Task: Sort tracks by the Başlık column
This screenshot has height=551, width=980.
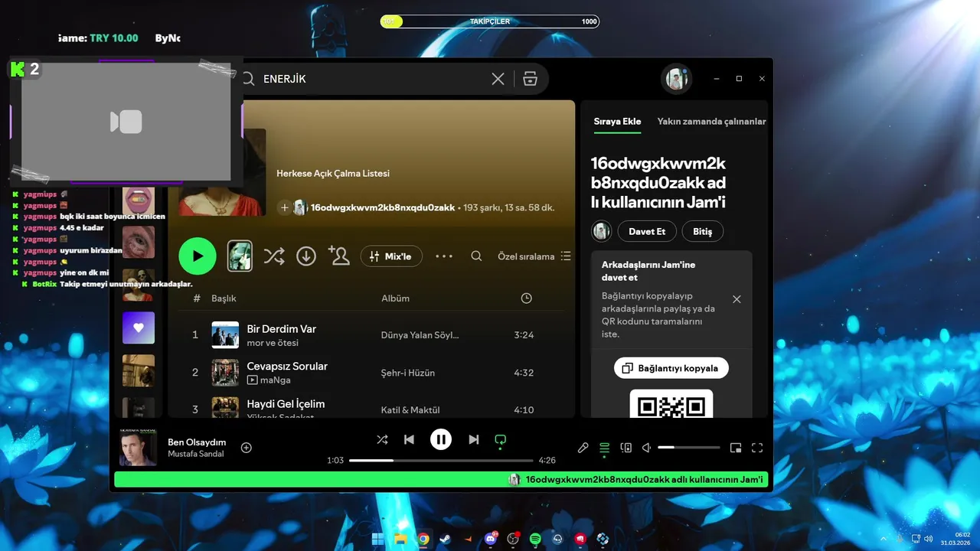Action: point(224,298)
